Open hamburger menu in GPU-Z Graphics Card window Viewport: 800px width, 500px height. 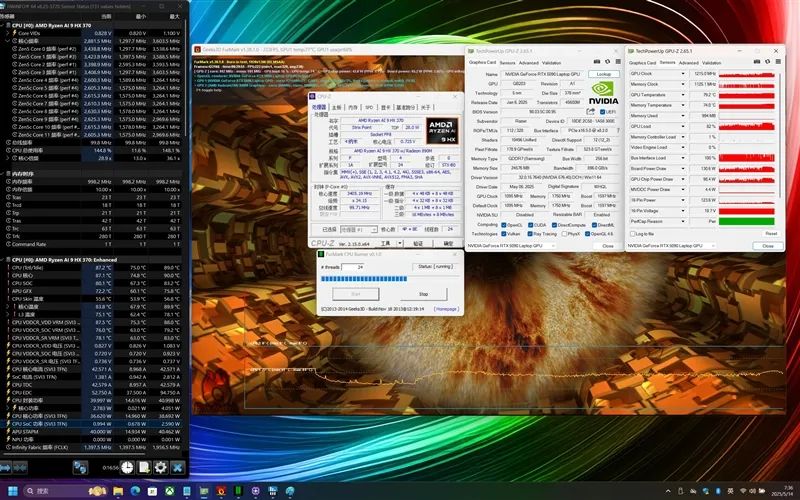(617, 62)
